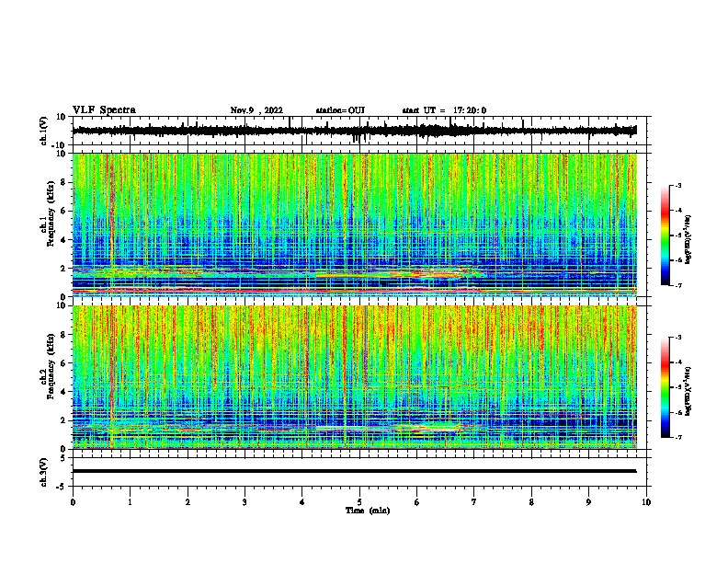
Task: Click the ch.1 color bar log PSD label
Action: coord(688,239)
